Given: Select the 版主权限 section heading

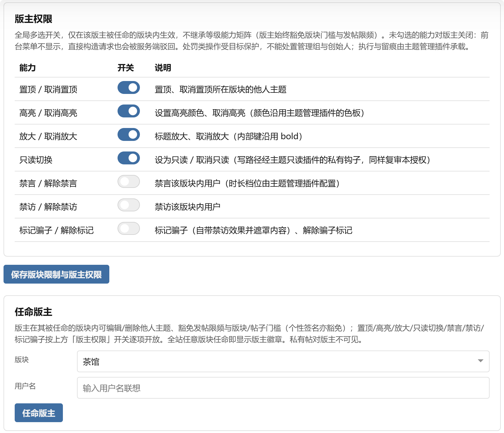Looking at the screenshot, I should [34, 19].
